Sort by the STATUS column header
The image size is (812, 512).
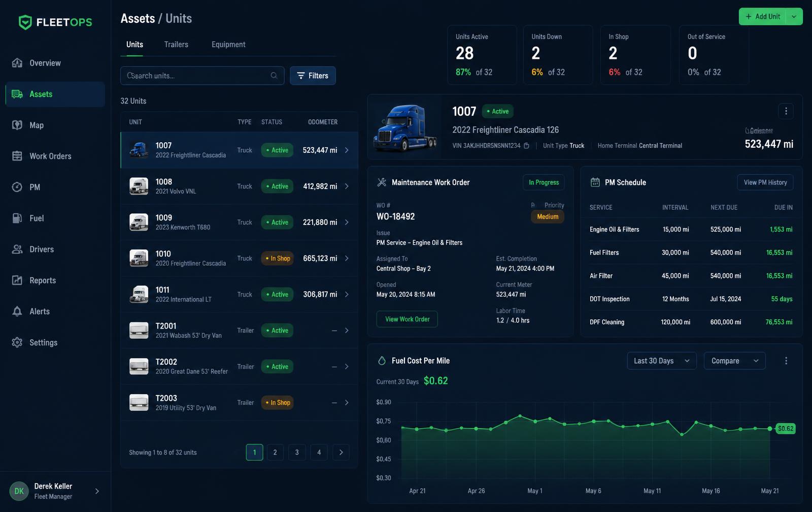pos(272,122)
